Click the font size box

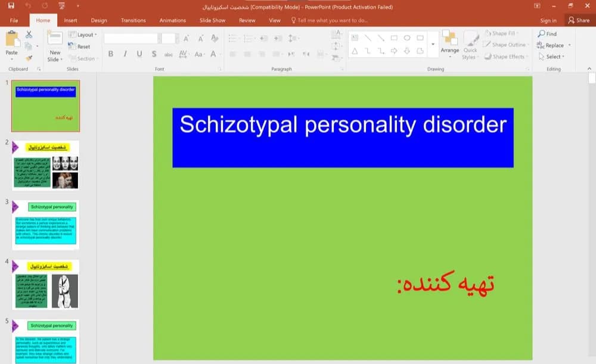(168, 38)
